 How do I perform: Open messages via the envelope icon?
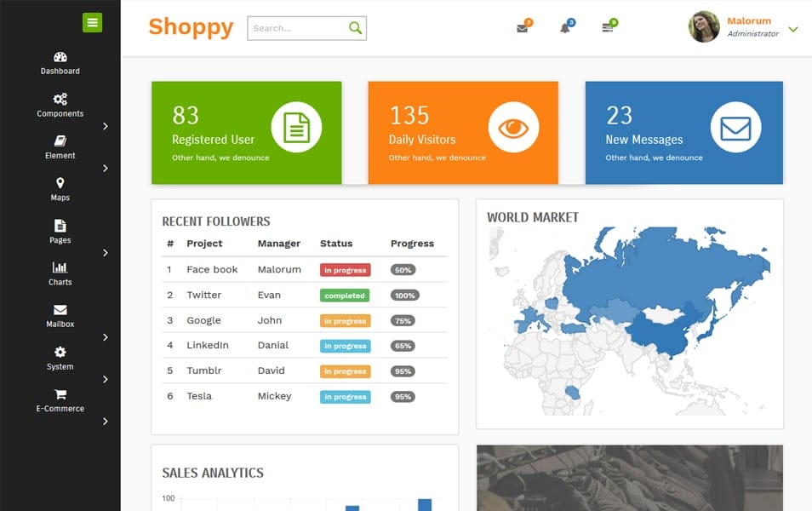click(x=522, y=27)
